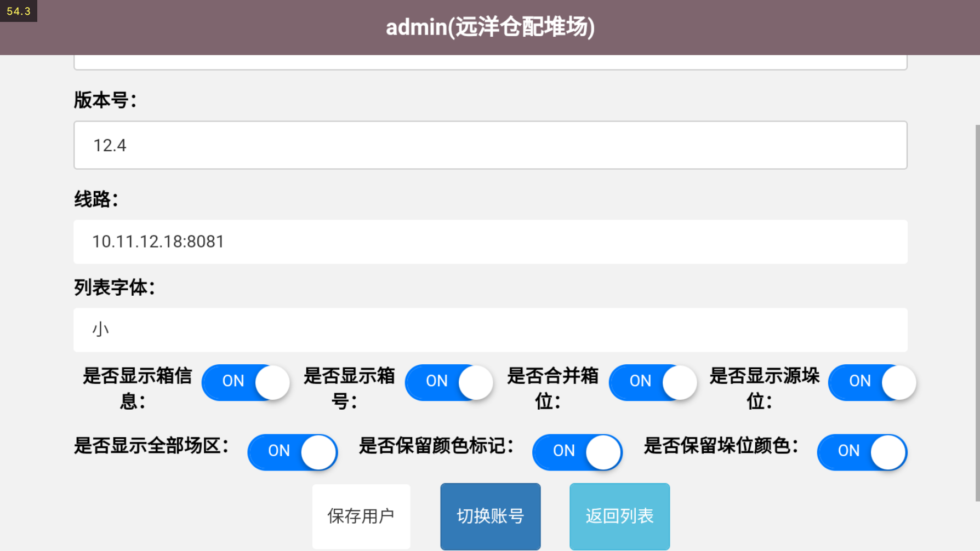Switch off 是否显示全部场区 toggle
This screenshot has width=980, height=551.
click(292, 452)
